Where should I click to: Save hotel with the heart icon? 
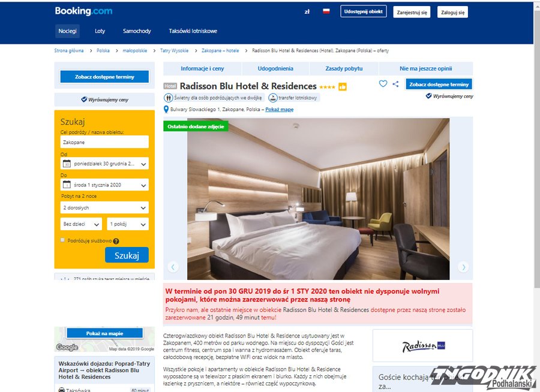[383, 84]
